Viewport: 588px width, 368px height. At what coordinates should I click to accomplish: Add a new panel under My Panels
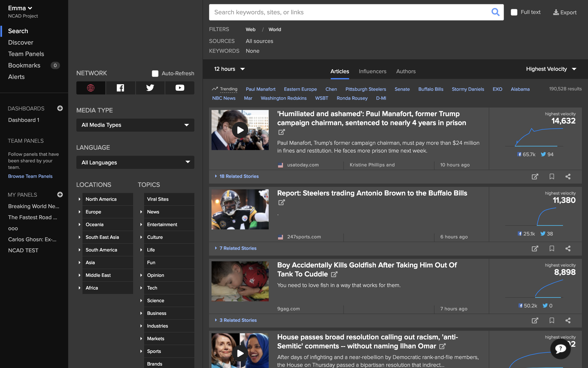pos(60,194)
